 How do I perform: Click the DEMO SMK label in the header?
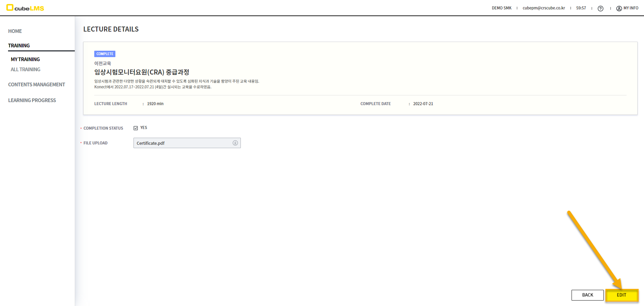(501, 8)
